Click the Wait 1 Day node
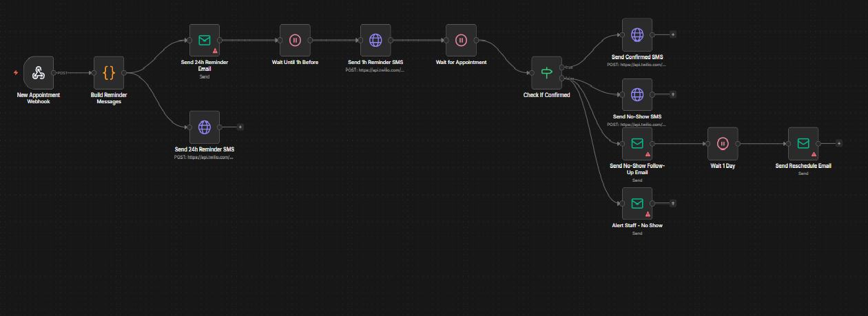The image size is (868, 316). pyautogui.click(x=722, y=143)
